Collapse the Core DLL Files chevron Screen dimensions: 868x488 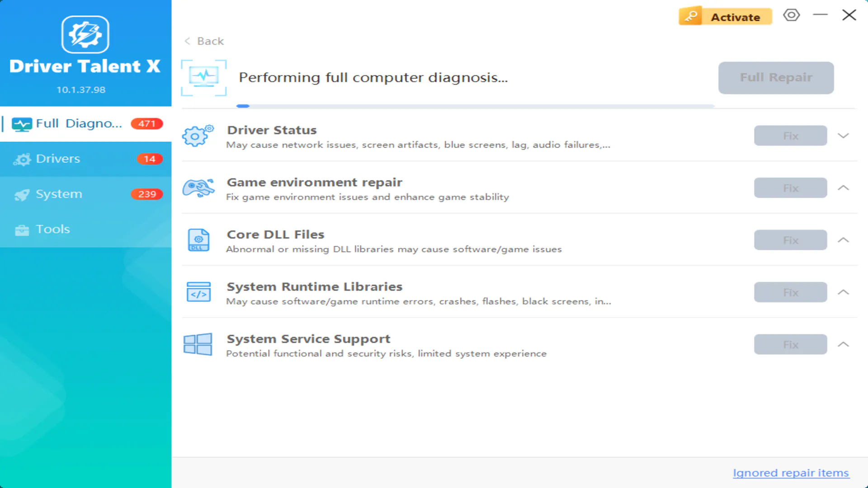click(x=843, y=240)
